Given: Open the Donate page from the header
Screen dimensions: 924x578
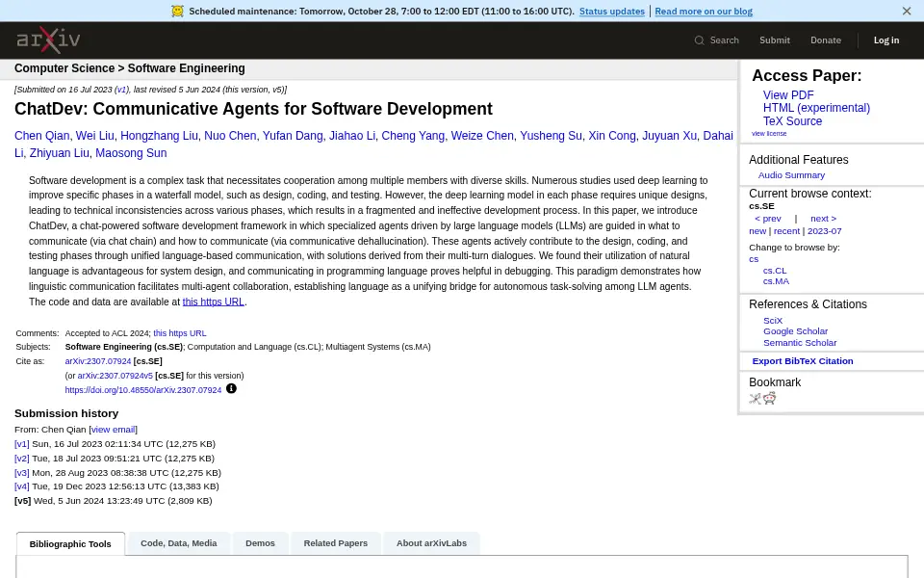Looking at the screenshot, I should tap(826, 40).
